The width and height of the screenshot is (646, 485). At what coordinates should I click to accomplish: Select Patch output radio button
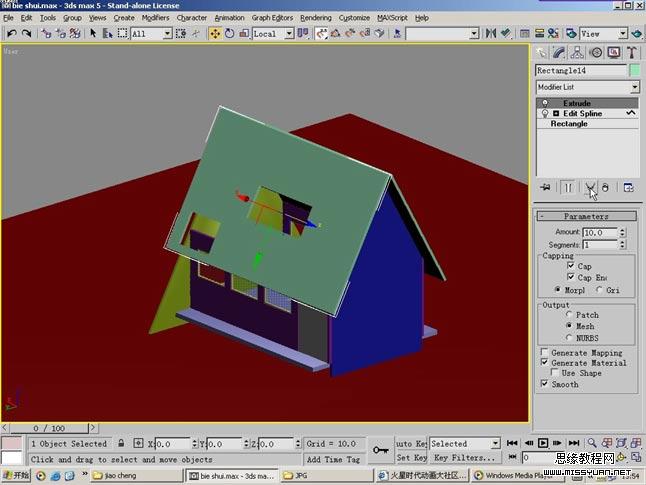tap(569, 314)
